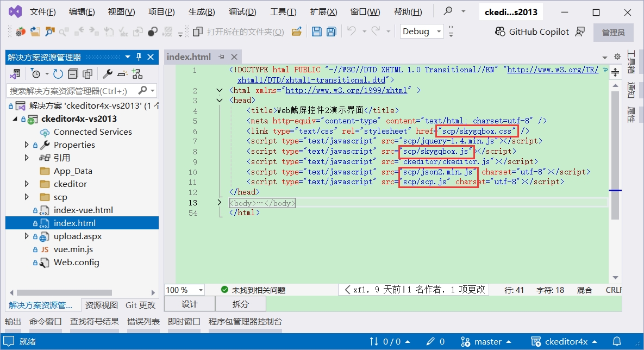644x350 pixels.
Task: Click the Save All toolbar icon
Action: [331, 32]
